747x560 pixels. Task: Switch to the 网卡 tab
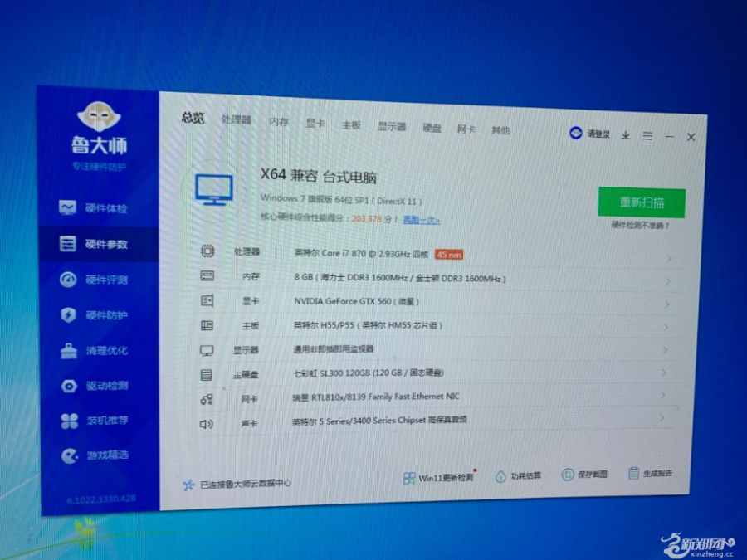pos(466,129)
